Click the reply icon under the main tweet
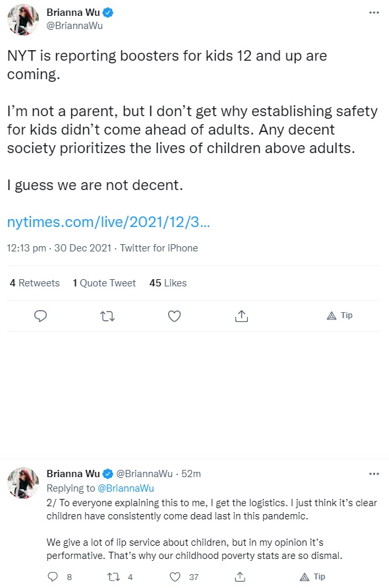The width and height of the screenshot is (389, 588). (40, 316)
